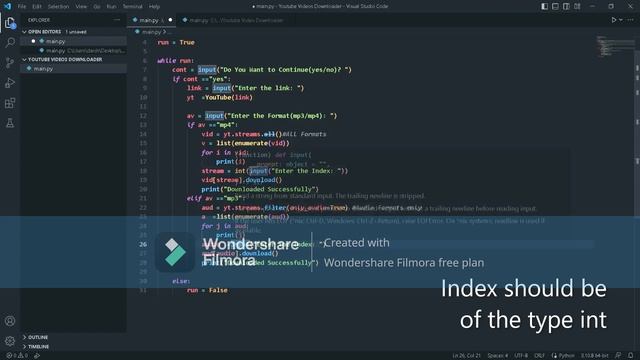Open the Selection menu
This screenshot has width=640, height=360.
(58, 6)
